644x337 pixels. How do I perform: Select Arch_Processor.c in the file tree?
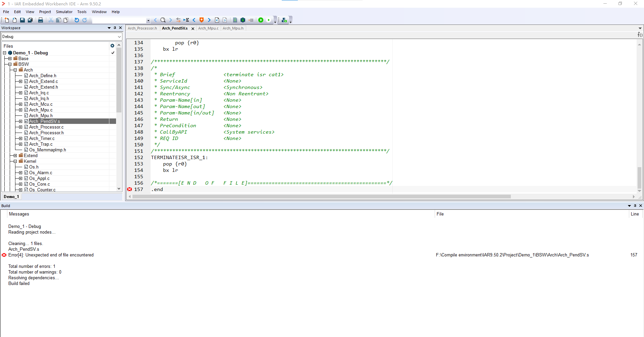[x=46, y=127]
